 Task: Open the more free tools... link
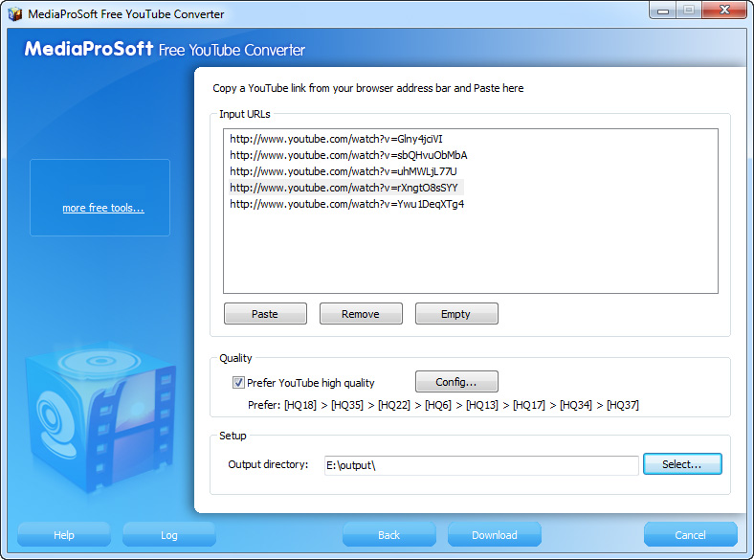(x=103, y=208)
